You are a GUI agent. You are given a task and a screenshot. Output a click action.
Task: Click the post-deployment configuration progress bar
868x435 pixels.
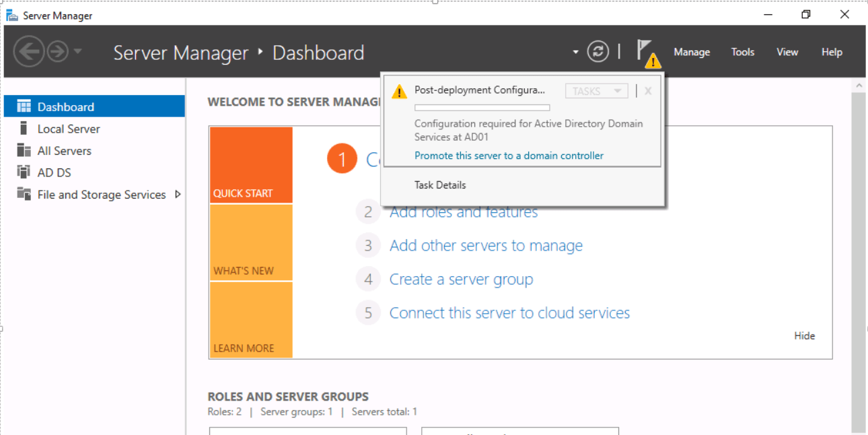[482, 106]
